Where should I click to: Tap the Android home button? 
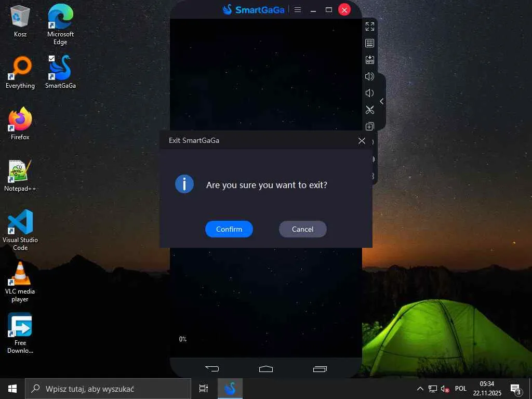tap(266, 369)
